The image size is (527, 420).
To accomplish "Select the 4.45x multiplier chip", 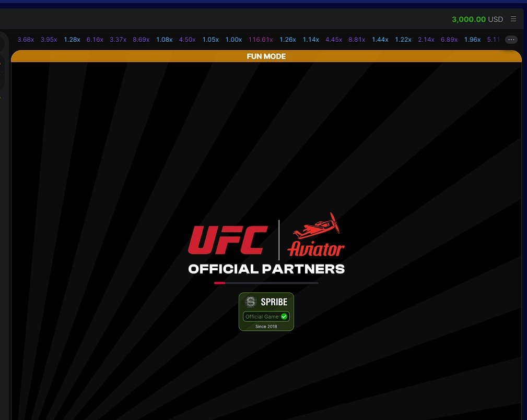I will click(334, 40).
